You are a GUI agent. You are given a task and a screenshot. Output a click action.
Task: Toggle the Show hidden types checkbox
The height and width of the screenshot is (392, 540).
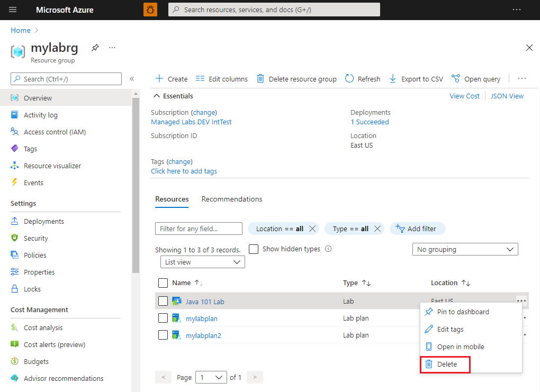pyautogui.click(x=254, y=249)
